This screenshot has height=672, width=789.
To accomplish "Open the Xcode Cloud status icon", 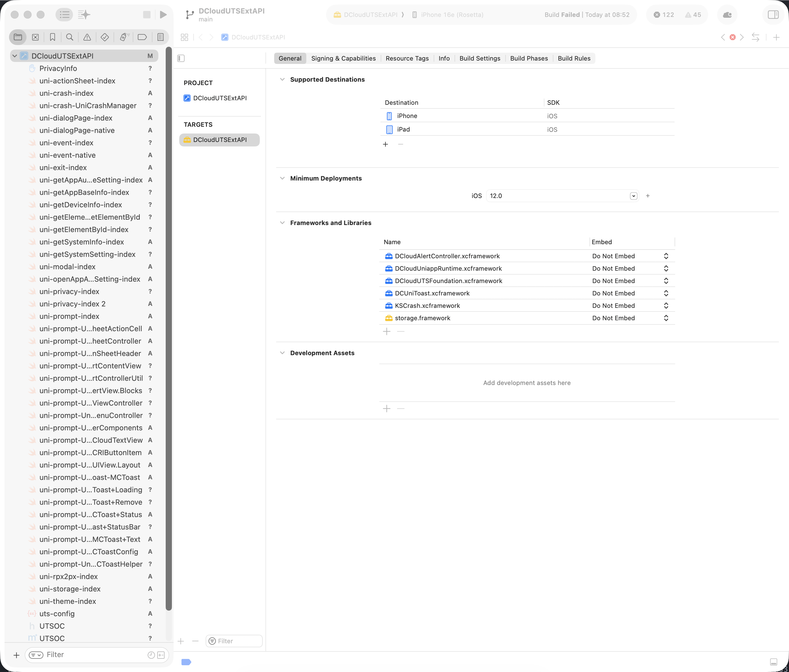I will click(x=727, y=14).
